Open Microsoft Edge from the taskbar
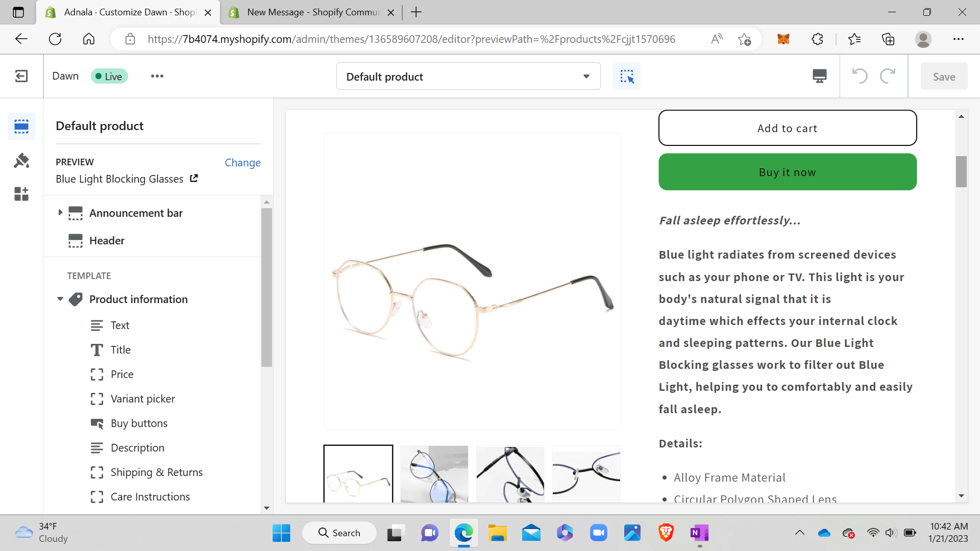 point(463,533)
